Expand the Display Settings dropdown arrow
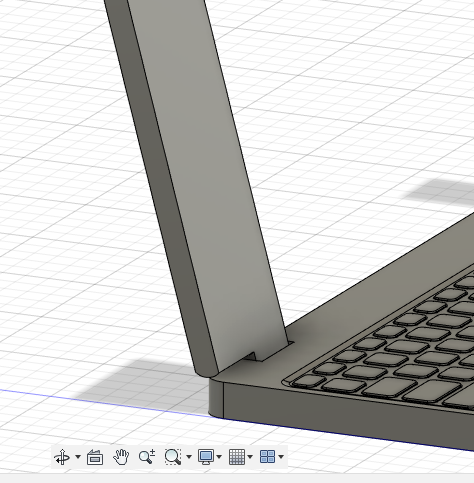This screenshot has width=474, height=483. click(219, 456)
